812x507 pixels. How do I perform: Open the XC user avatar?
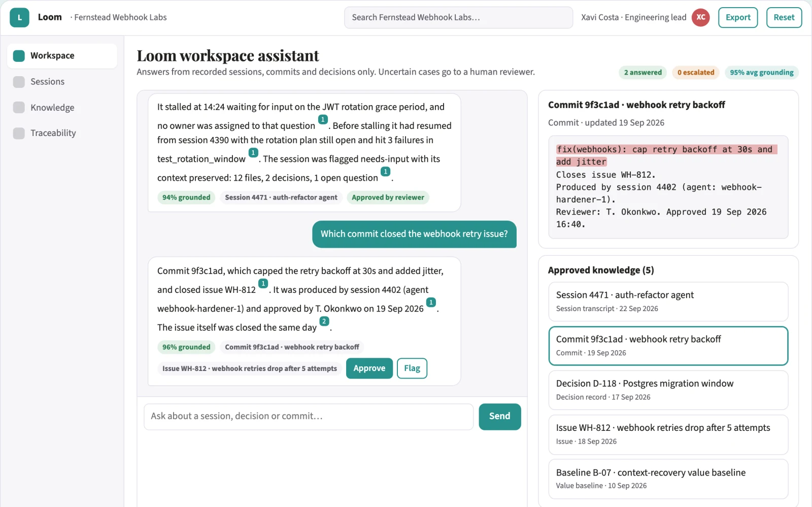point(700,17)
